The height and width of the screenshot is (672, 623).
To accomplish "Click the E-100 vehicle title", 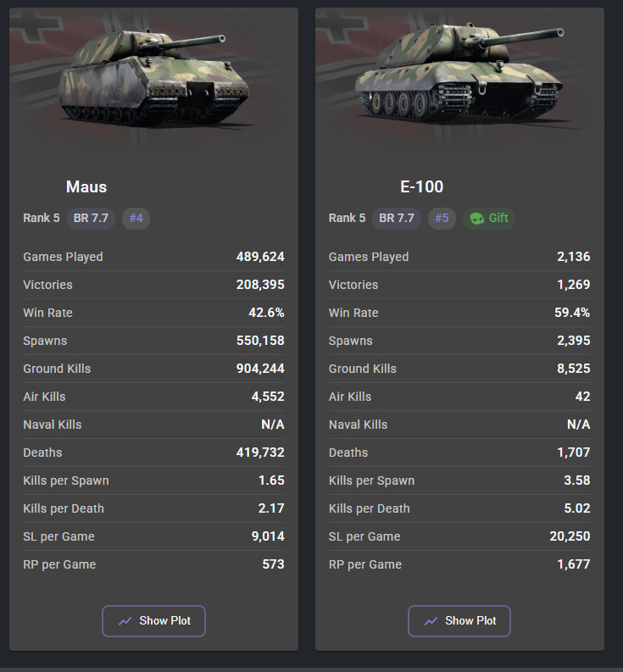I will pyautogui.click(x=422, y=186).
